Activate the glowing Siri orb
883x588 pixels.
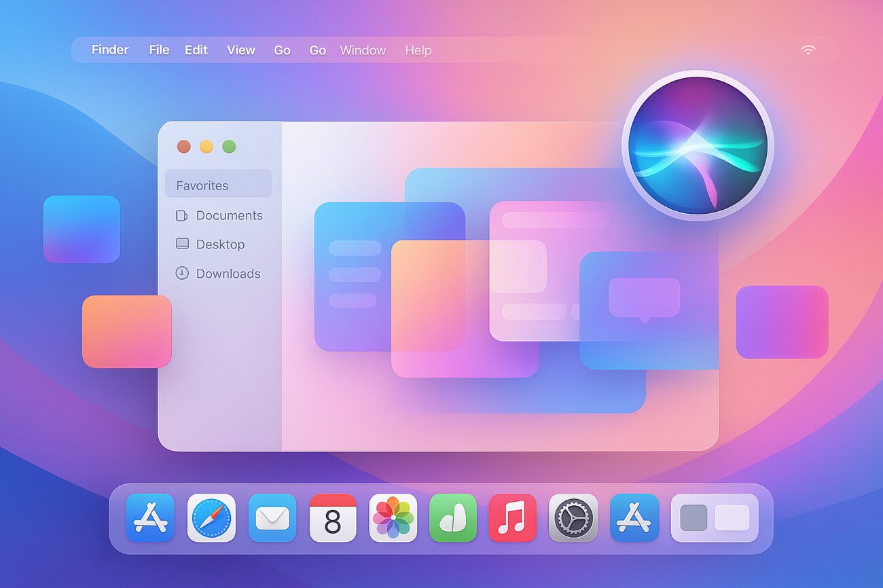(x=698, y=145)
